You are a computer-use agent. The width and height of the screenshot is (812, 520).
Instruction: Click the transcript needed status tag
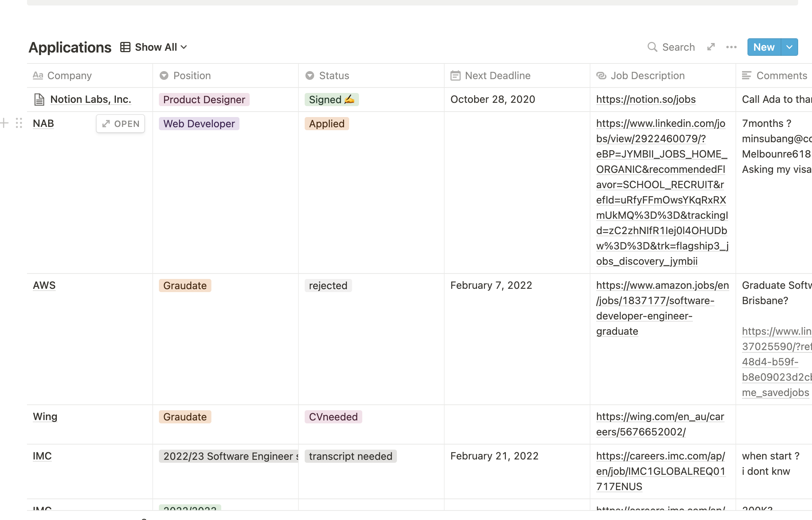[351, 456]
